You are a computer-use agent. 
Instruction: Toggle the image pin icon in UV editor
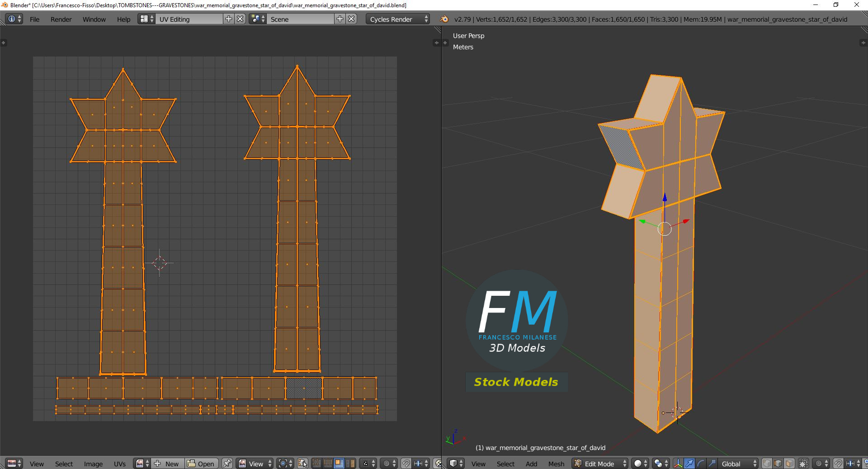coord(226,464)
